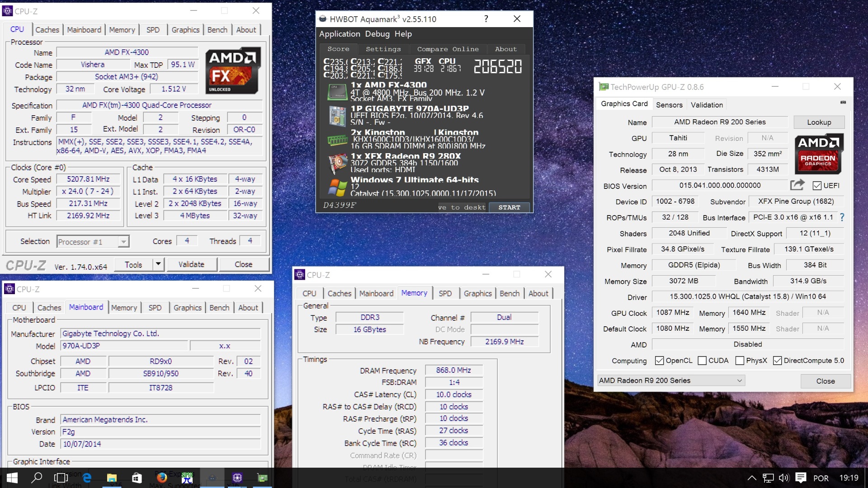
Task: Click the save to desktop button in Aquamark
Action: pyautogui.click(x=462, y=207)
